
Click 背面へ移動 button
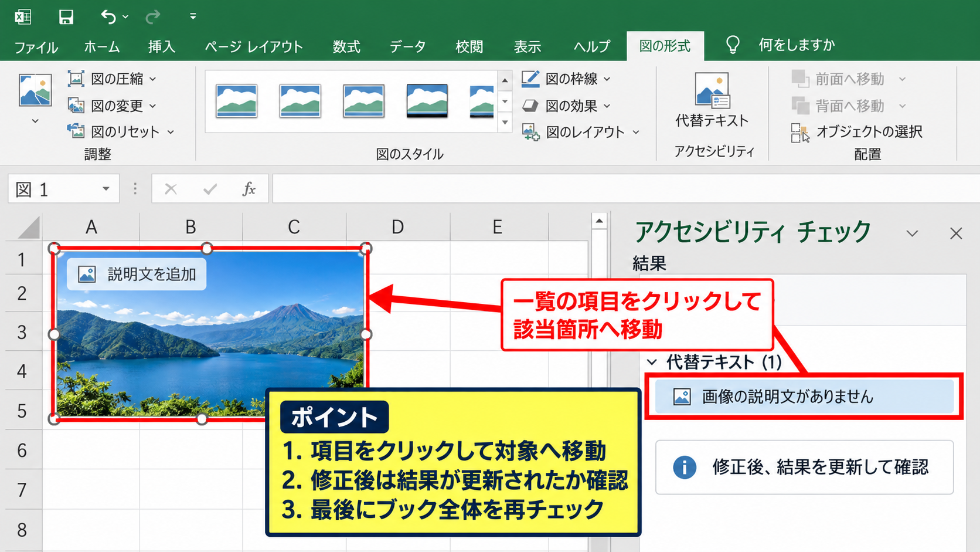pos(849,106)
